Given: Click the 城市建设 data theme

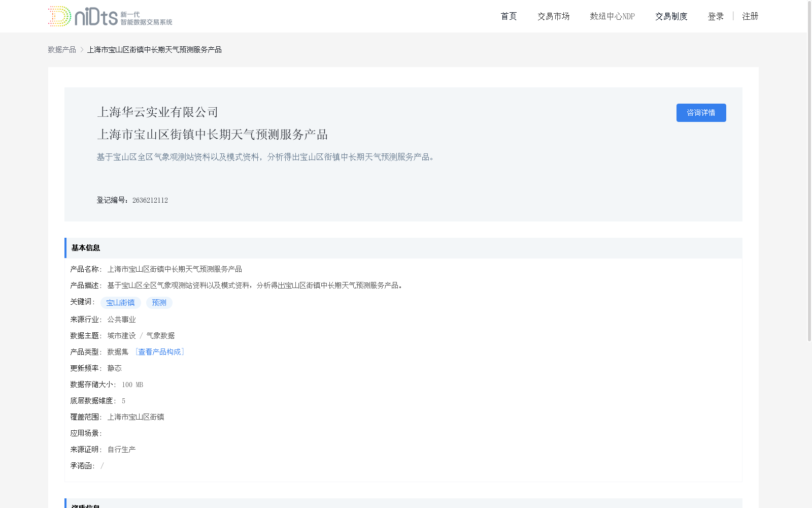Looking at the screenshot, I should pyautogui.click(x=121, y=336).
